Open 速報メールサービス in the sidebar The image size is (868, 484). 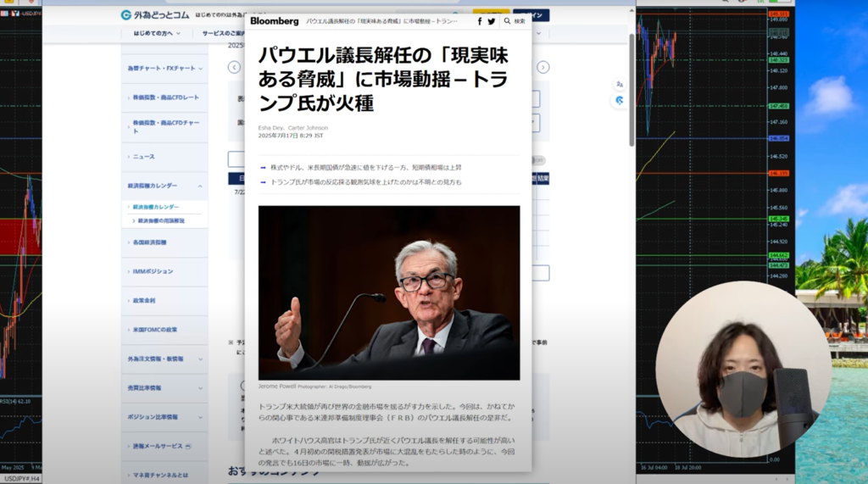tap(164, 447)
